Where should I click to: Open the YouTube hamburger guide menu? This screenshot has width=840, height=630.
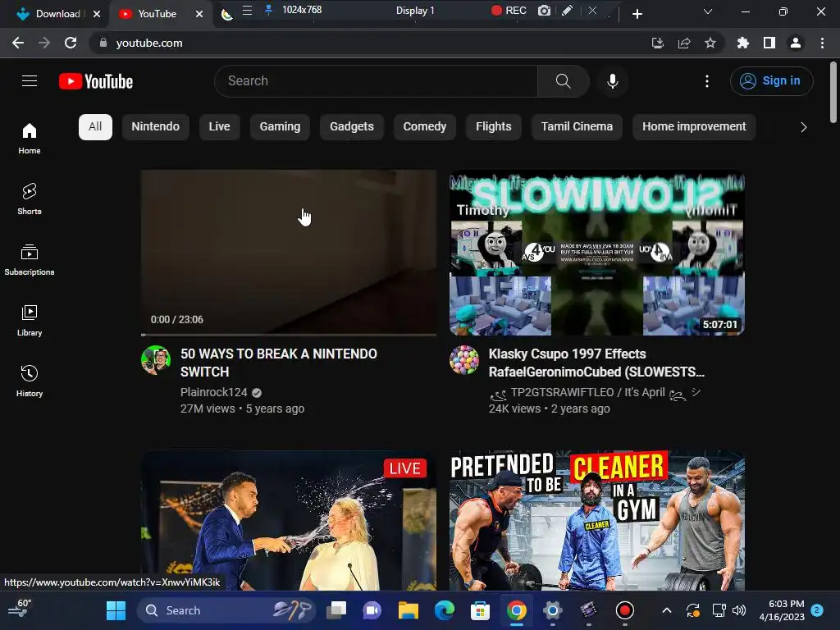tap(30, 81)
